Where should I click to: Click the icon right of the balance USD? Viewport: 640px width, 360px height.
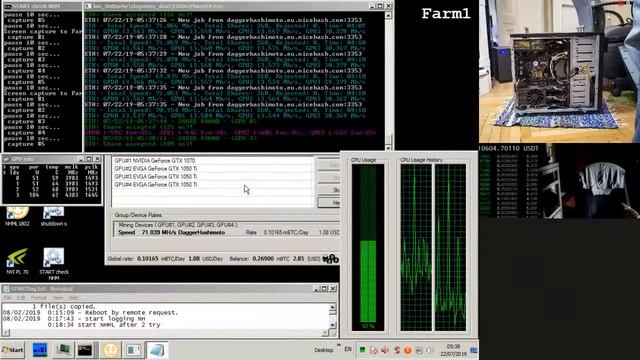331,259
